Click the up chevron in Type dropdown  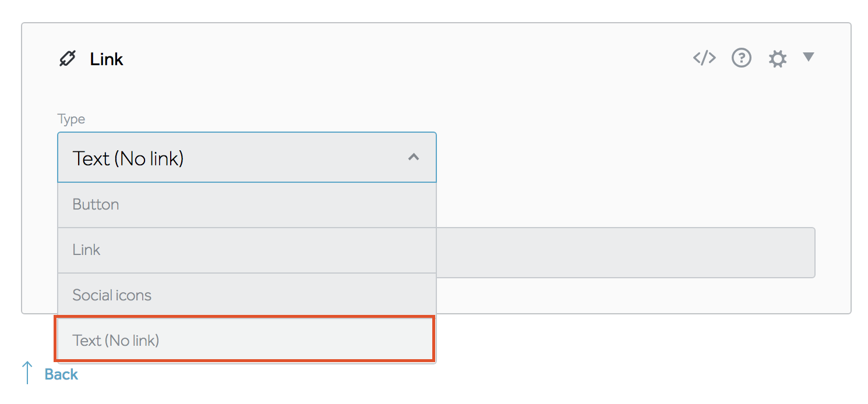414,157
